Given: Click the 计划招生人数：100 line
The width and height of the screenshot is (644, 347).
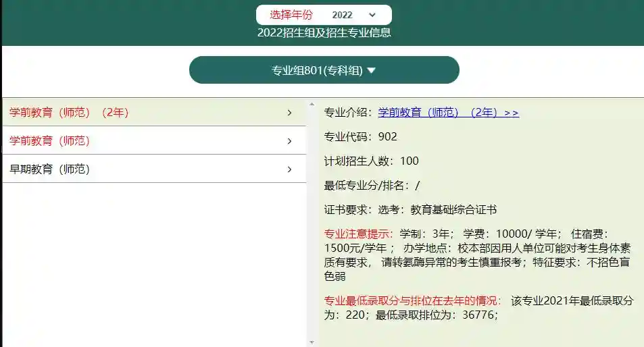Looking at the screenshot, I should (x=372, y=161).
